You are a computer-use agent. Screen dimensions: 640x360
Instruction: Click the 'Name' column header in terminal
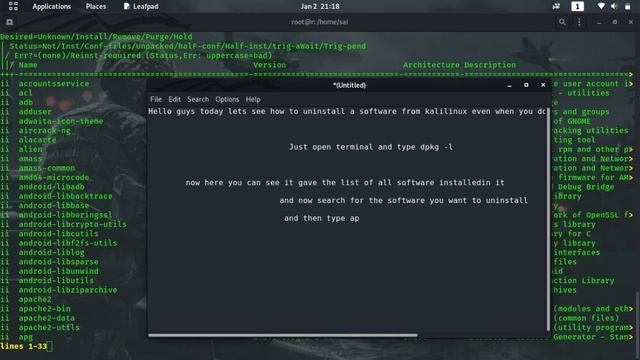click(x=28, y=65)
